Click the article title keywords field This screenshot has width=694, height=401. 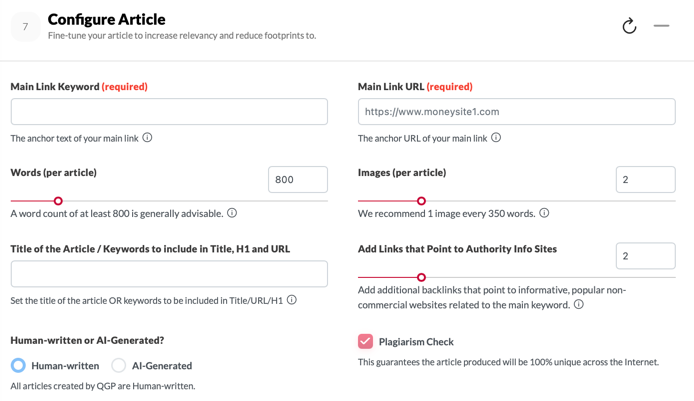[x=169, y=274]
